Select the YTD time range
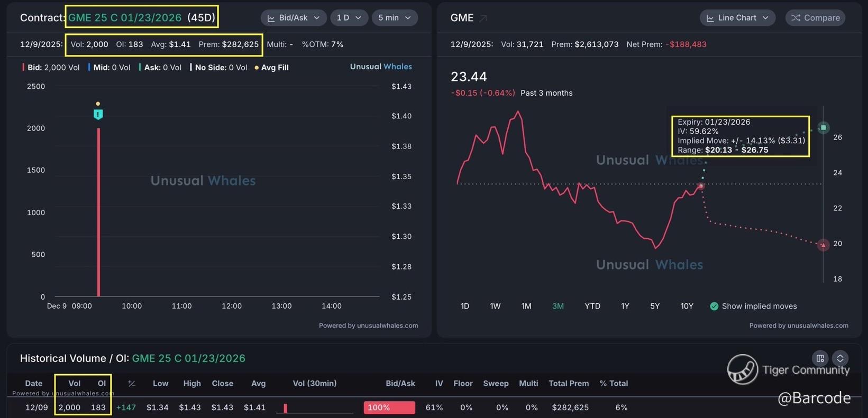 [592, 306]
